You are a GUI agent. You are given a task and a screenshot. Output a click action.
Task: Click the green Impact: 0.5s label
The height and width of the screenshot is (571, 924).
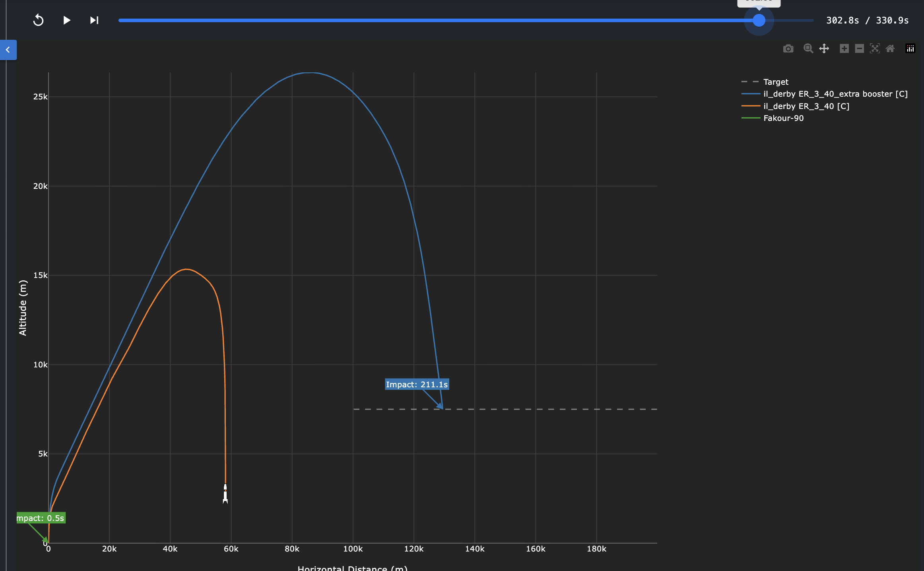(x=41, y=518)
